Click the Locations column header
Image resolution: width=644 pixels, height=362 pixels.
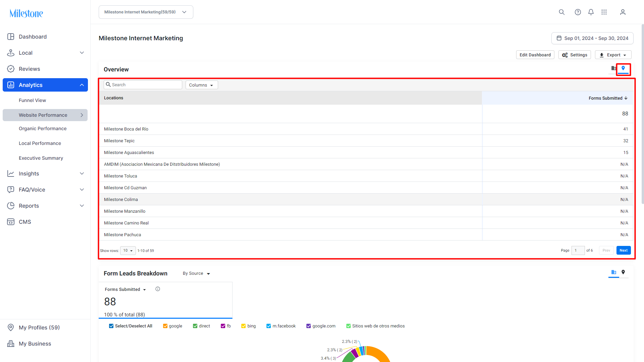click(291, 98)
